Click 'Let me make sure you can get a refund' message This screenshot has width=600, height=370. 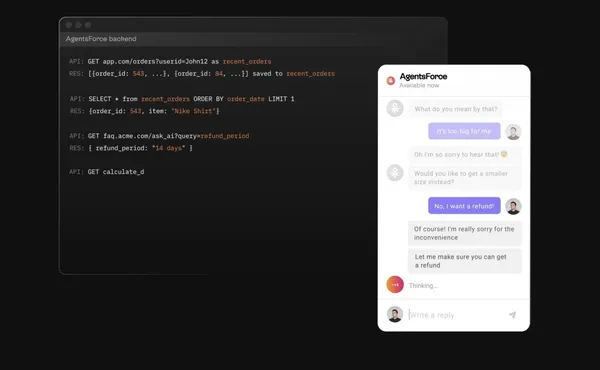465,261
